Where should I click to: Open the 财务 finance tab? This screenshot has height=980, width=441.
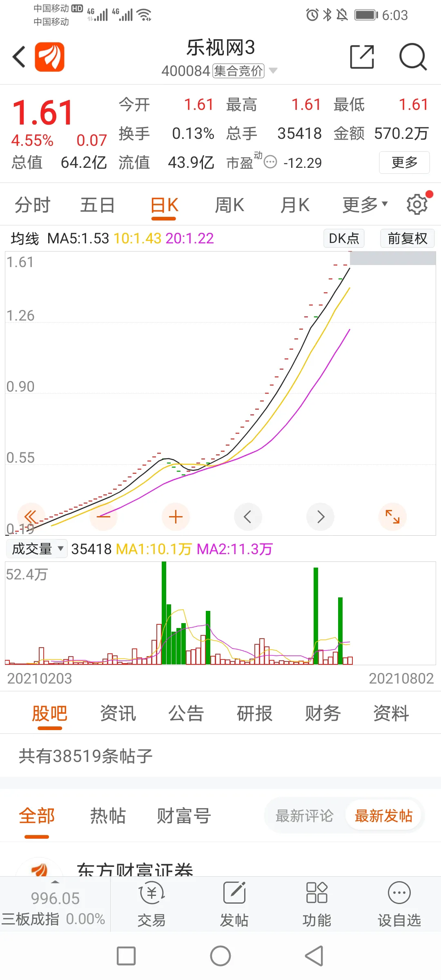(x=323, y=713)
